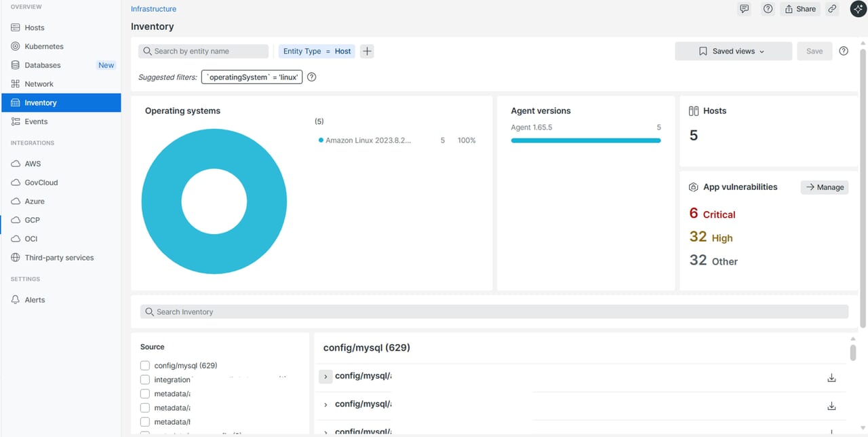The width and height of the screenshot is (868, 437).
Task: Go to Alerts in the Settings section
Action: (x=35, y=299)
